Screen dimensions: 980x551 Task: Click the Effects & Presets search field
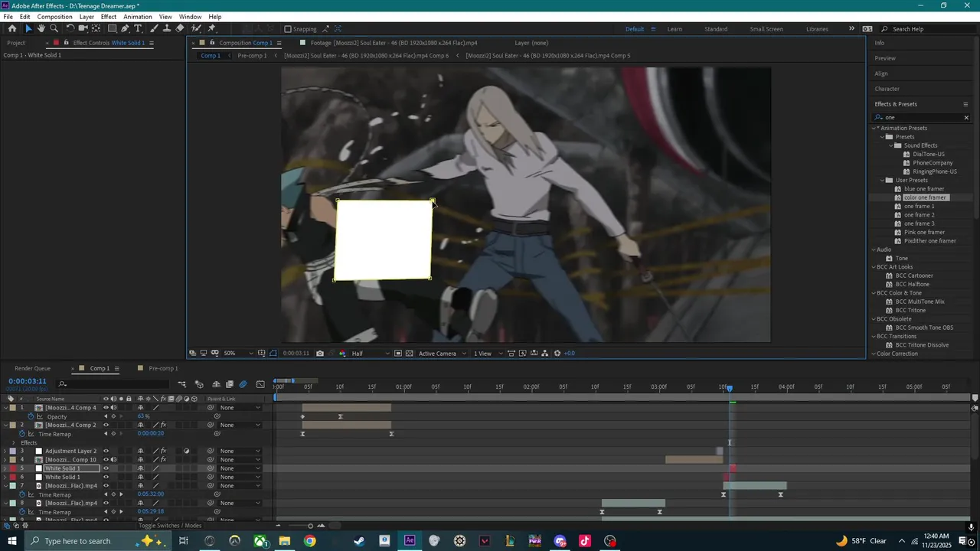(x=921, y=118)
